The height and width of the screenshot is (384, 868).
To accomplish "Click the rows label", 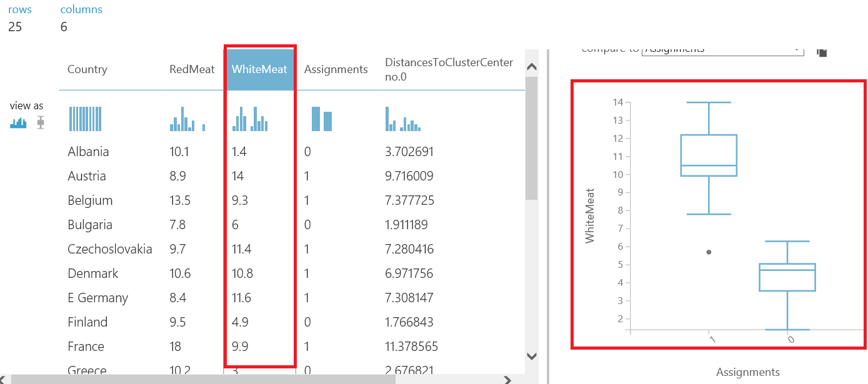I will pos(20,9).
